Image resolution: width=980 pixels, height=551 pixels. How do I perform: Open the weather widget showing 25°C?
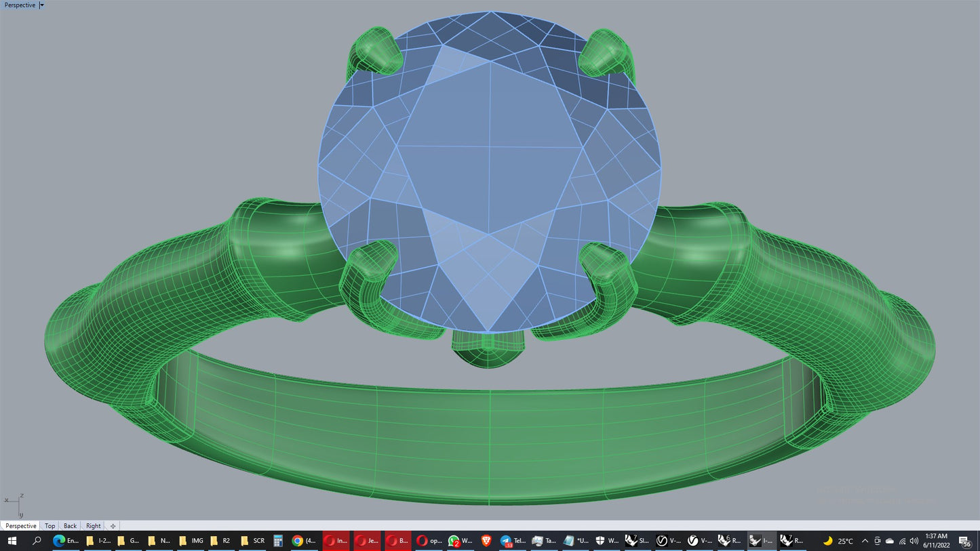(838, 541)
